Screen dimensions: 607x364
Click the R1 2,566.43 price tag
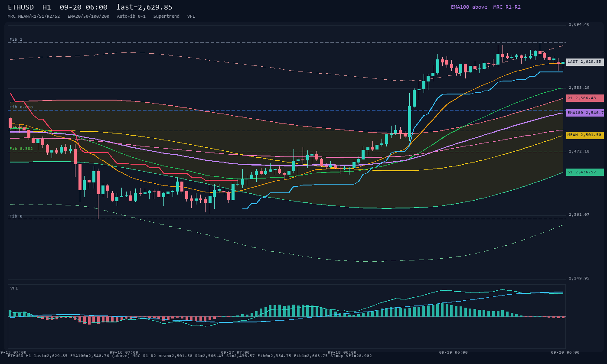click(x=585, y=98)
